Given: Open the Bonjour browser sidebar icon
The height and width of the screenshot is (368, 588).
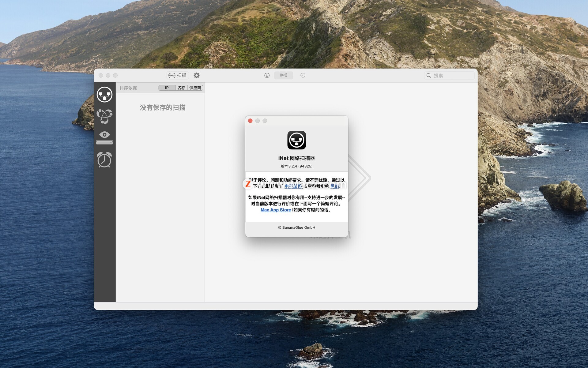Looking at the screenshot, I should pyautogui.click(x=104, y=116).
